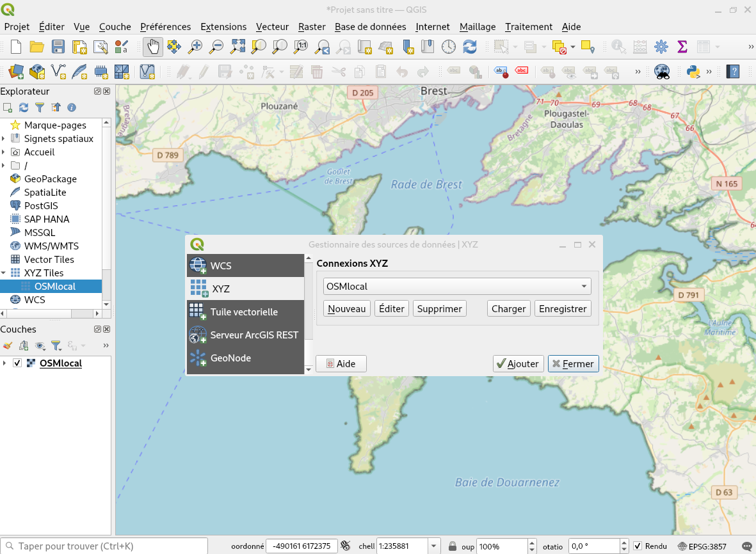This screenshot has width=756, height=554.
Task: Expand the main toolbar overflow chevron
Action: point(751,47)
